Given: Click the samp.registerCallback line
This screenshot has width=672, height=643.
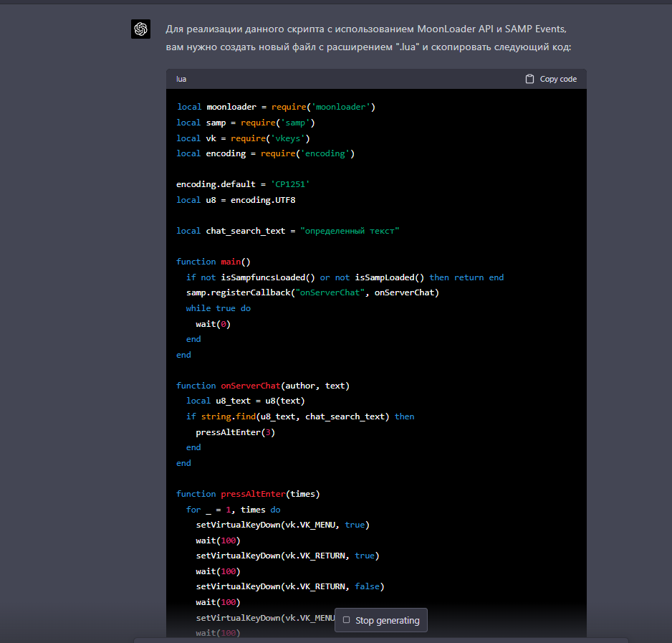Looking at the screenshot, I should click(312, 292).
